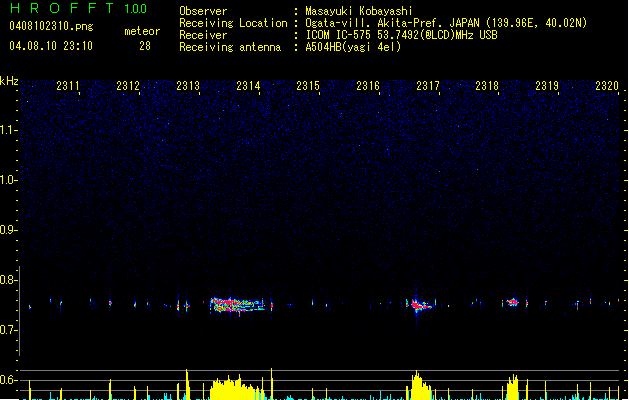629x400 pixels.
Task: Select the file name 0408102310.png
Action: coord(51,26)
